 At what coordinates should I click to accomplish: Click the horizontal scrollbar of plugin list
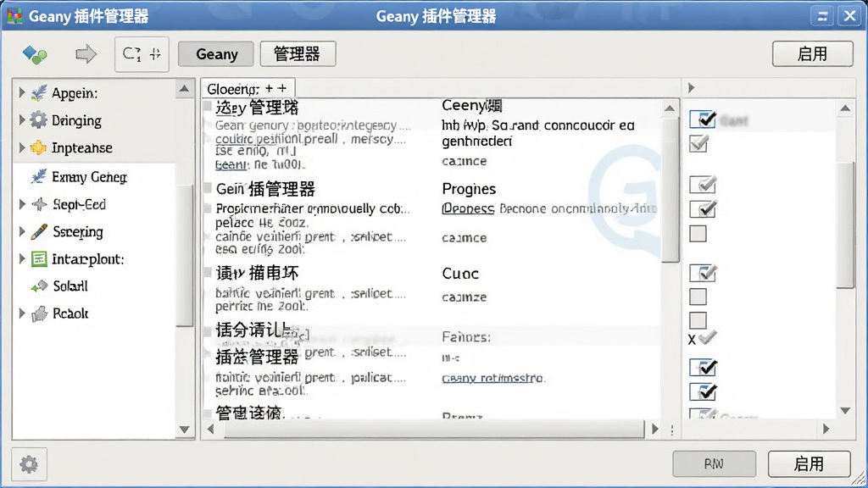[434, 429]
